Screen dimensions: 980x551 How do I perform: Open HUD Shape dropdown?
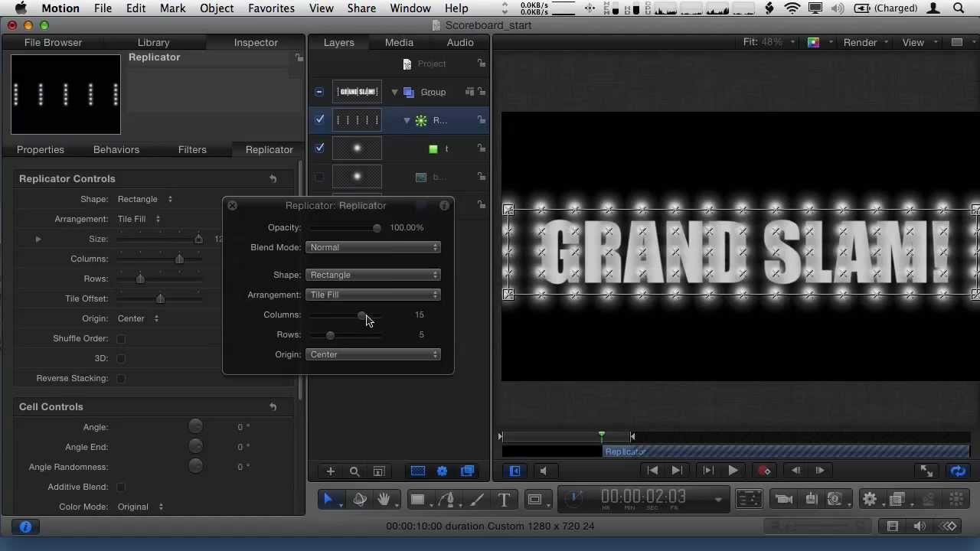pos(373,275)
